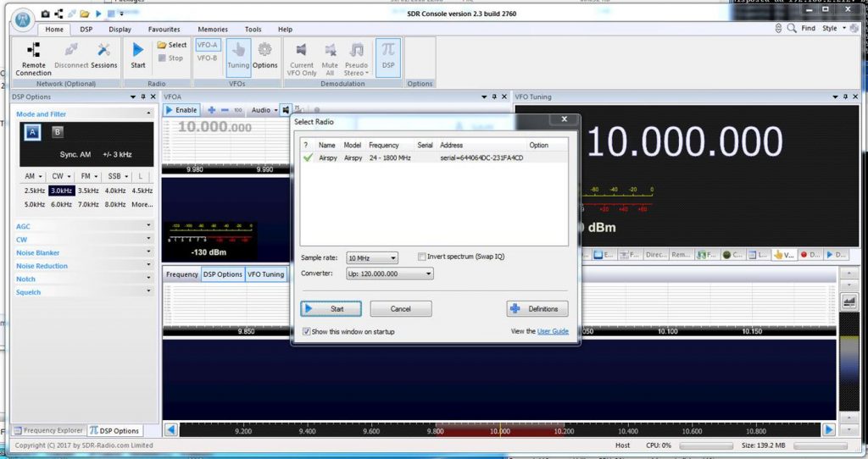868x459 pixels.
Task: Open VFO Options gear in ribbon
Action: click(x=265, y=56)
